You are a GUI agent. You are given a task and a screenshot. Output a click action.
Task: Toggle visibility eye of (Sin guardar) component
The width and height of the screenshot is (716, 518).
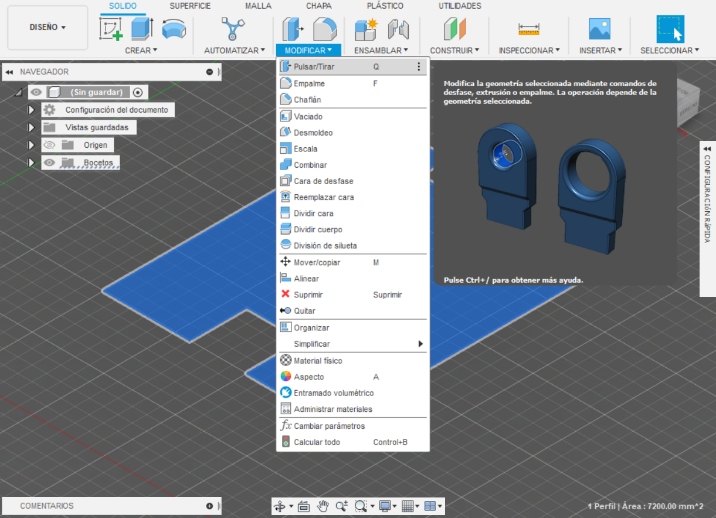(x=36, y=92)
